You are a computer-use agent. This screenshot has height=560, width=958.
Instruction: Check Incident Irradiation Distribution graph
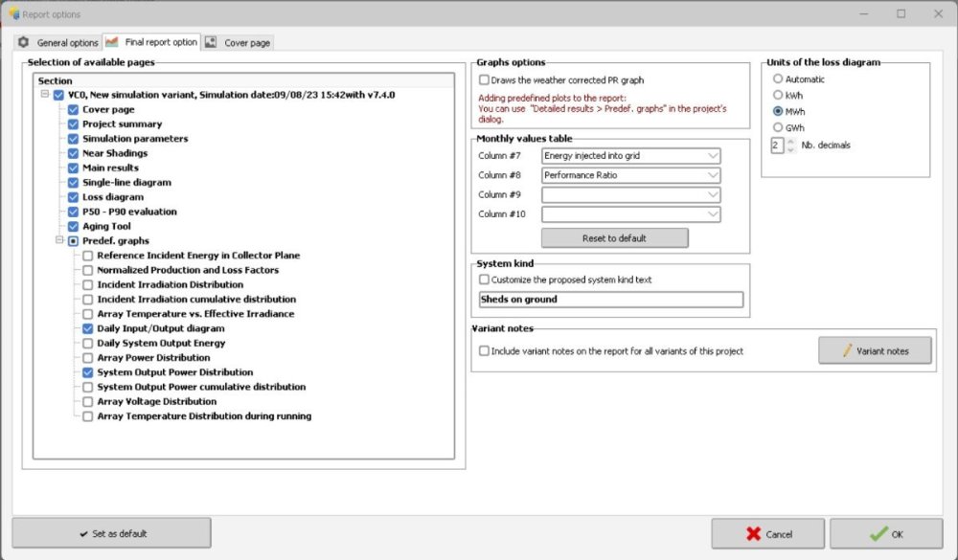click(x=88, y=284)
